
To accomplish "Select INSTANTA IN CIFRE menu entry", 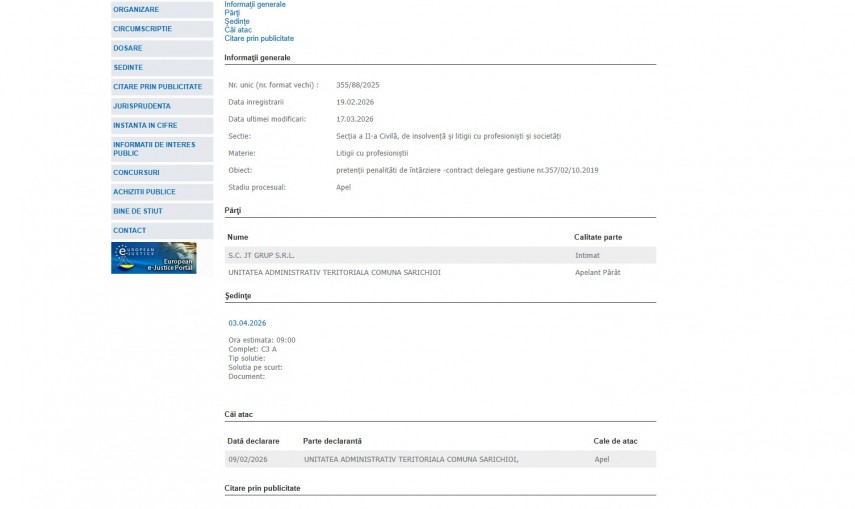I will pyautogui.click(x=148, y=125).
